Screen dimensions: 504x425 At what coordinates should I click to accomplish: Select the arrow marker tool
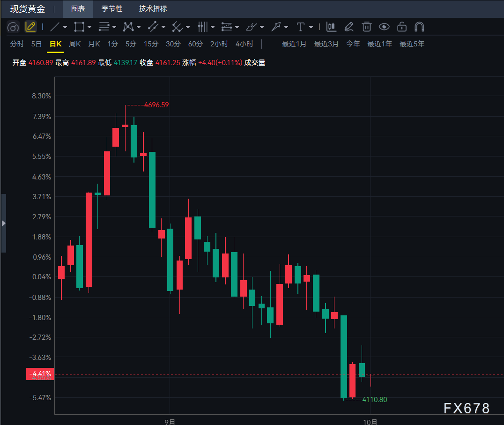[276, 27]
